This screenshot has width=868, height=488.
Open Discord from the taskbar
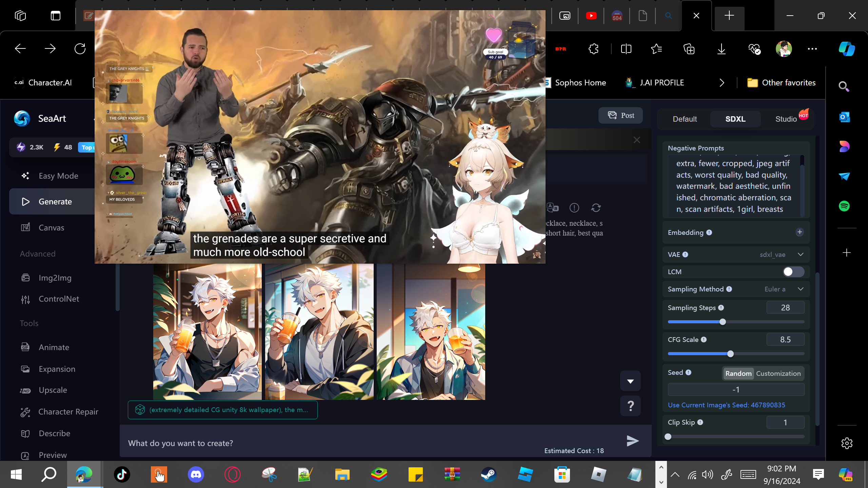[x=196, y=474]
